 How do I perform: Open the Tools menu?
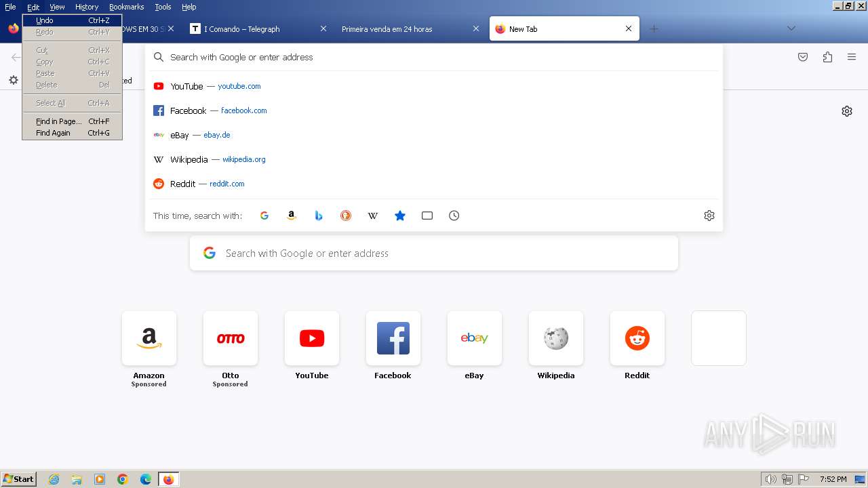[163, 7]
